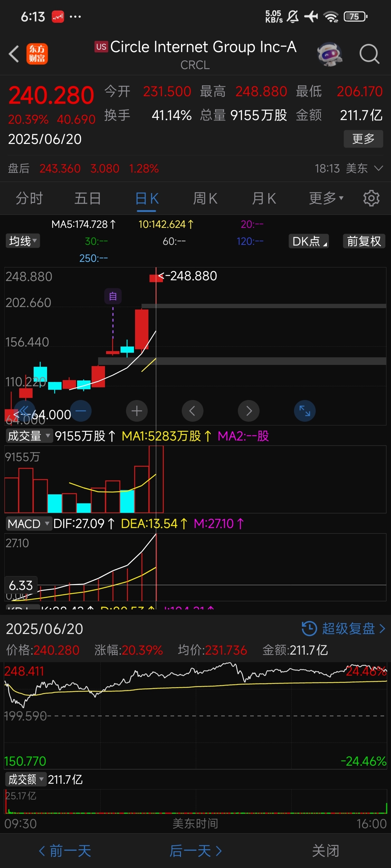Open the 成交额 dropdown in intraday panel

tap(26, 779)
